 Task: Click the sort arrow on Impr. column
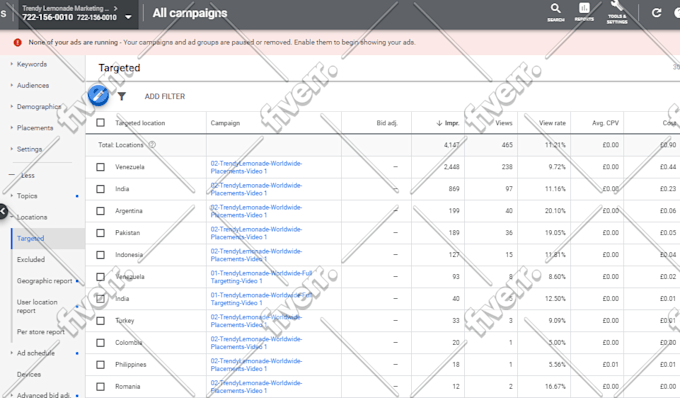(x=439, y=123)
